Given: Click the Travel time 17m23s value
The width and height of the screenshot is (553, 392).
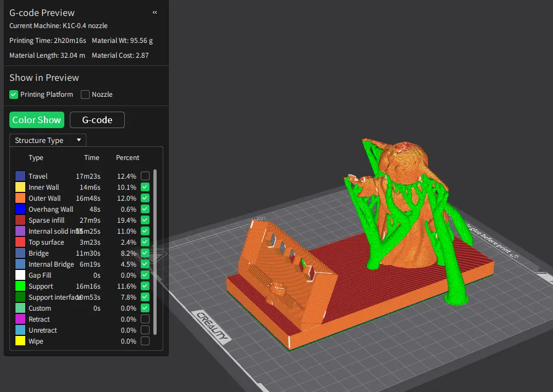Looking at the screenshot, I should [x=88, y=176].
